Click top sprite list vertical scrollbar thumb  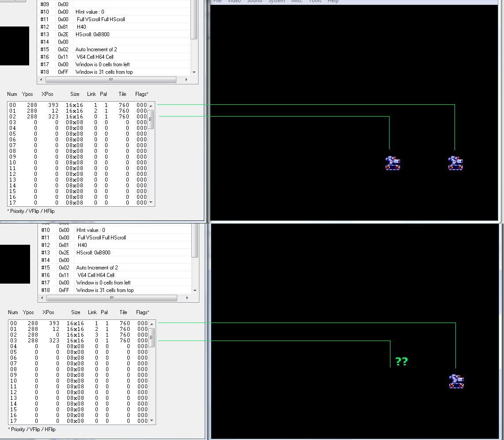[x=151, y=119]
